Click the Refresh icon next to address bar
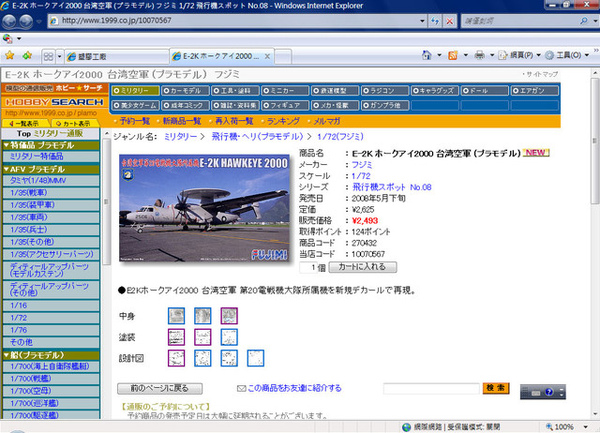 pos(435,21)
